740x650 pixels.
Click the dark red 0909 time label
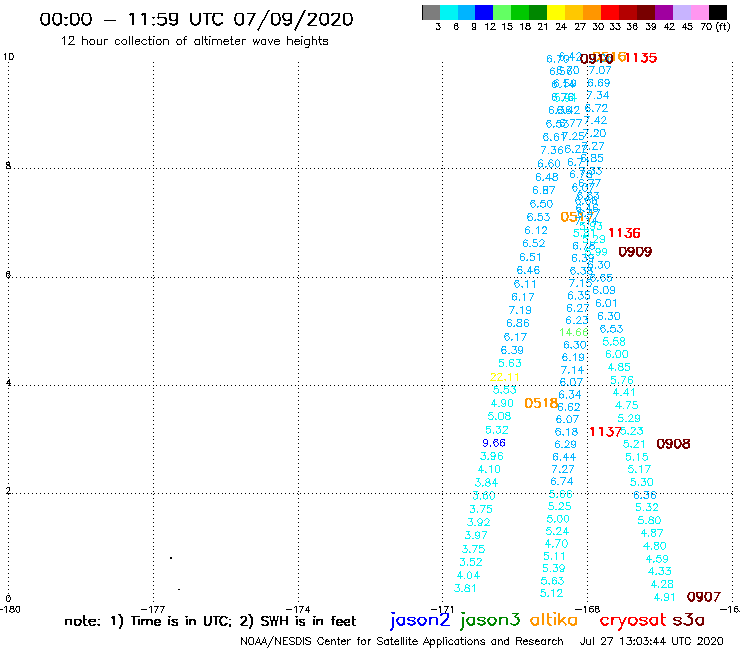point(635,252)
